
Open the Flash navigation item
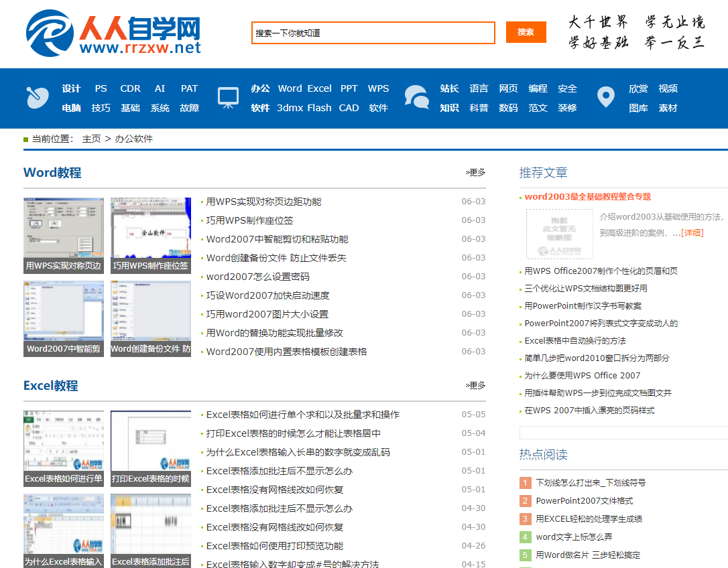(320, 108)
